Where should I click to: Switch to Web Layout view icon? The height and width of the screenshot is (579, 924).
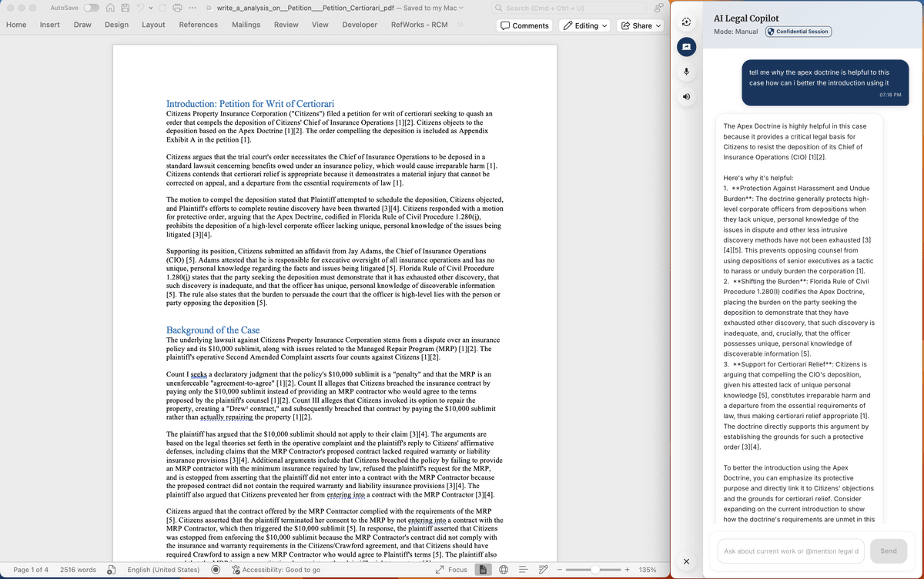point(503,570)
